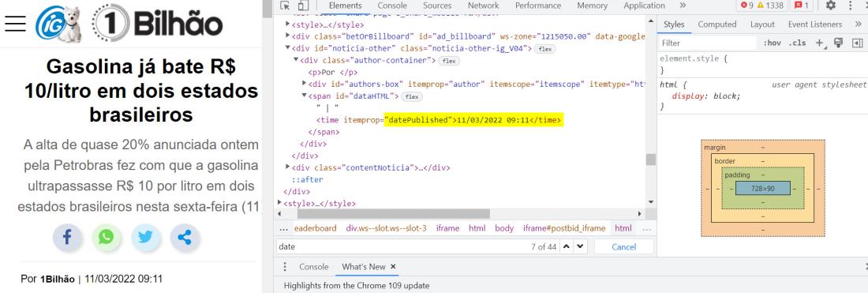Screen dimensions: 868x293
Task: Select the Styles sidebar tab
Action: click(674, 24)
